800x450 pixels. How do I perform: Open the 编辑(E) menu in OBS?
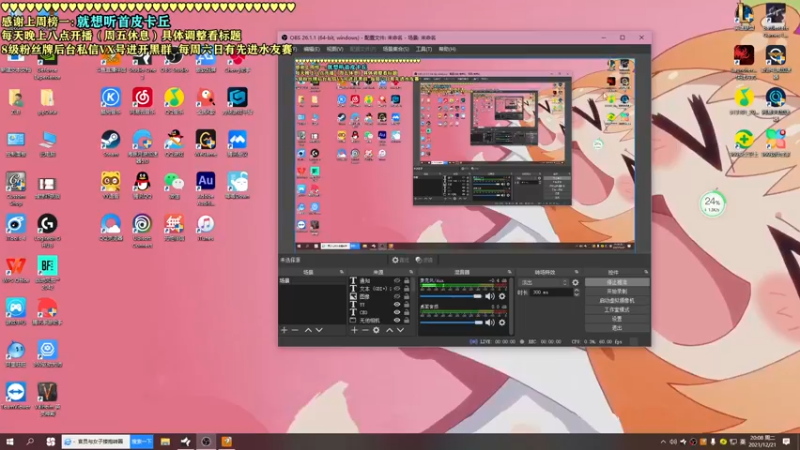(311, 49)
